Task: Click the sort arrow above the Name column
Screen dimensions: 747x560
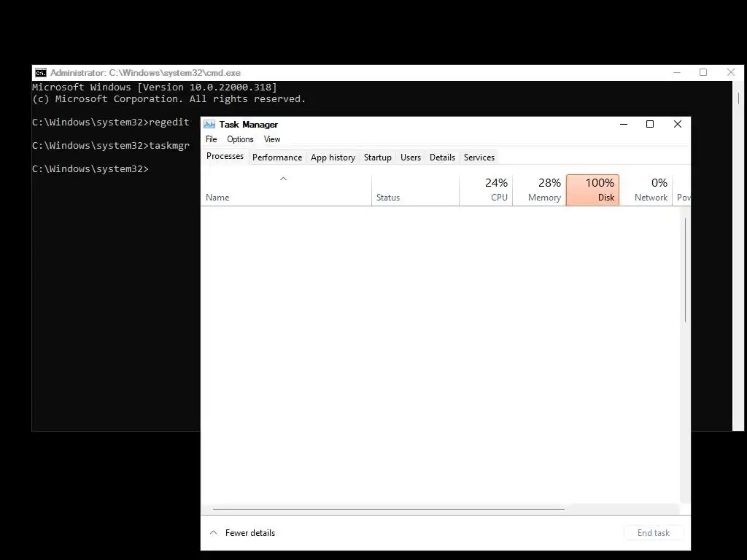Action: 284,179
